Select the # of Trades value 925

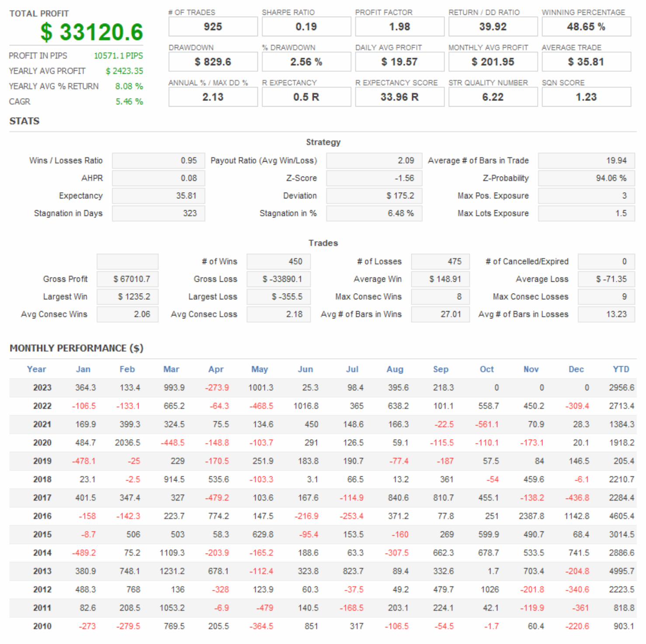click(x=213, y=27)
